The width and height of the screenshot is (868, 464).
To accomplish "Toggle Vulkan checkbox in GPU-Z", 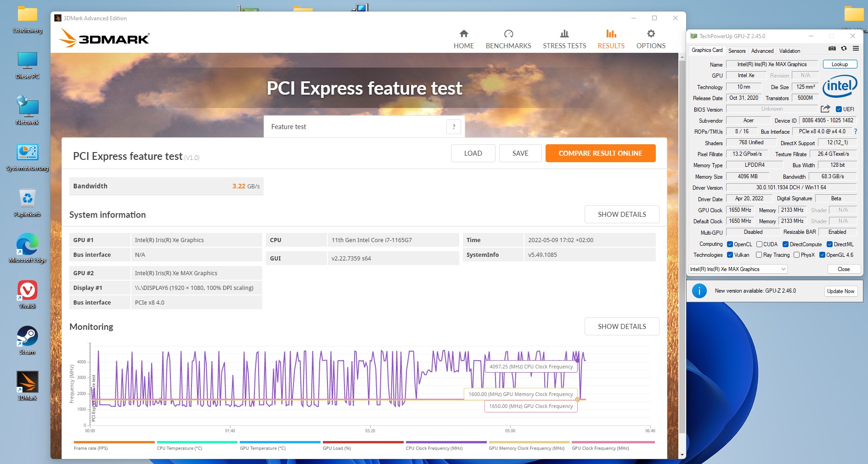I will pyautogui.click(x=730, y=255).
